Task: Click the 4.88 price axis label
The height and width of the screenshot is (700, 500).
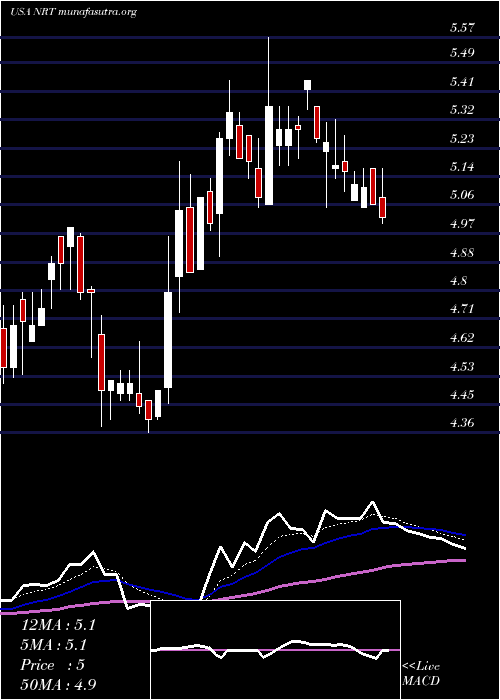Action: pos(462,253)
